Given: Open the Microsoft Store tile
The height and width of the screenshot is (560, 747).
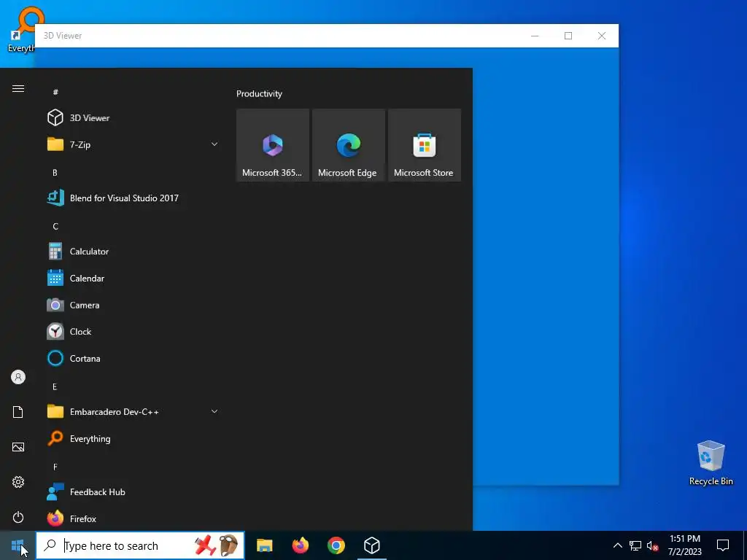Looking at the screenshot, I should (x=425, y=145).
